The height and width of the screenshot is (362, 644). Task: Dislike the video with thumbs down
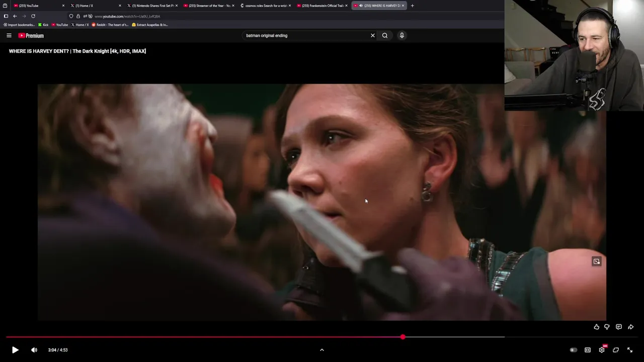coord(607,327)
